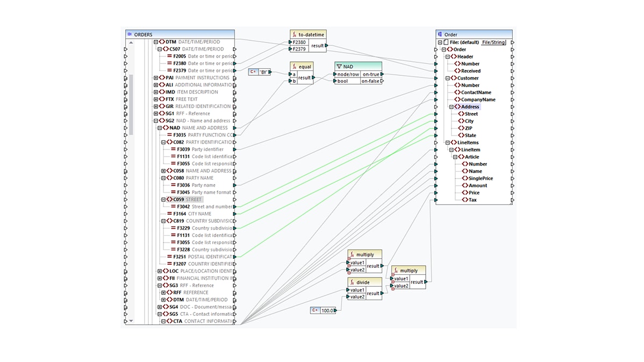Collapse the C507 DATE/TIME/PERIOD node
The image size is (644, 362).
pos(159,49)
